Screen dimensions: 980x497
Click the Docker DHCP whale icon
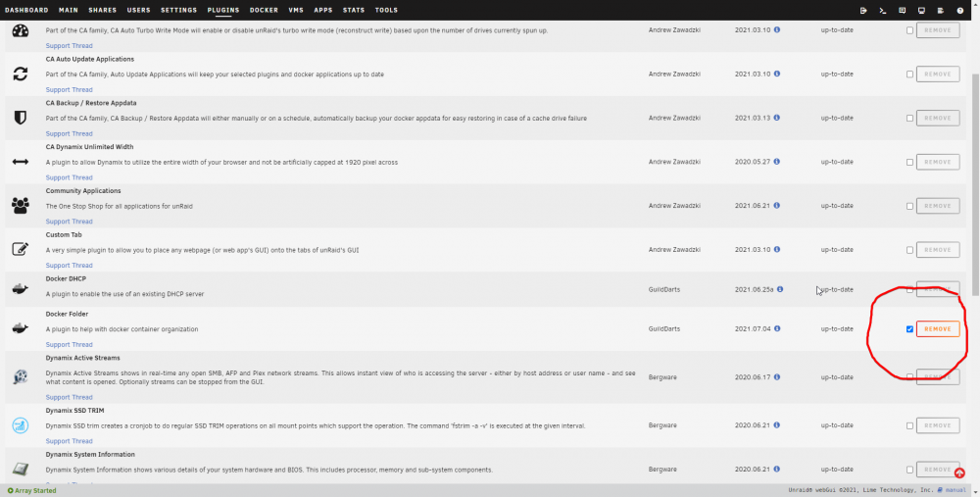coord(20,289)
